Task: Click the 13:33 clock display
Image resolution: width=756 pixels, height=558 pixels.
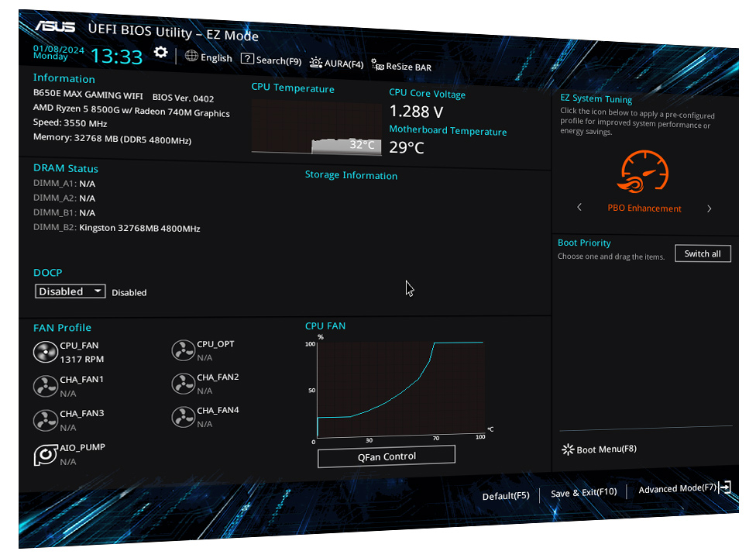Action: pos(117,56)
